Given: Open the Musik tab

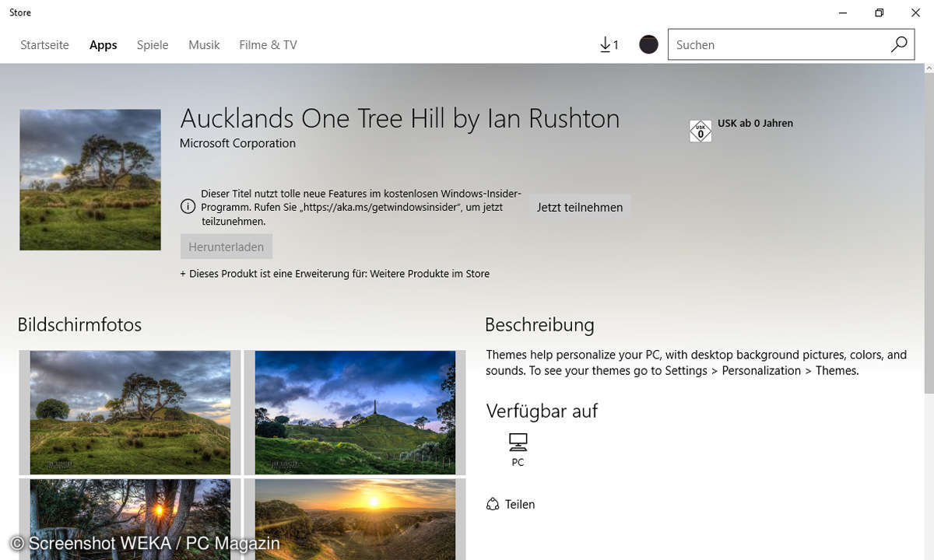Looking at the screenshot, I should pos(204,45).
